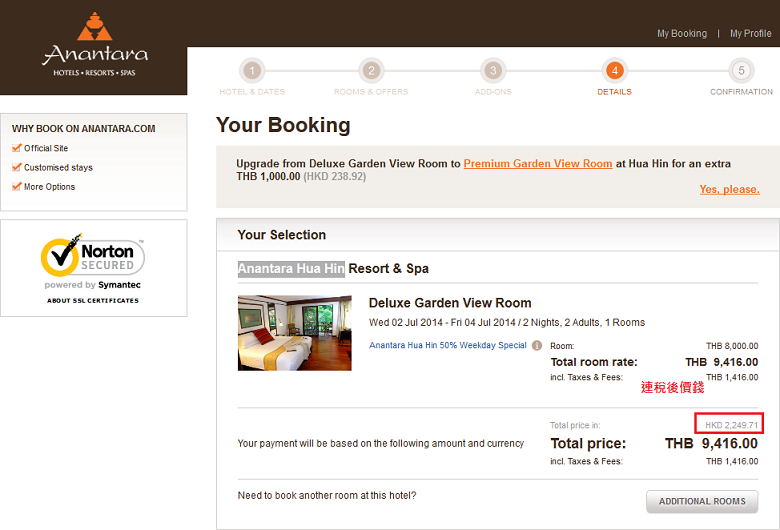Click About SSL Certificates link

93,300
